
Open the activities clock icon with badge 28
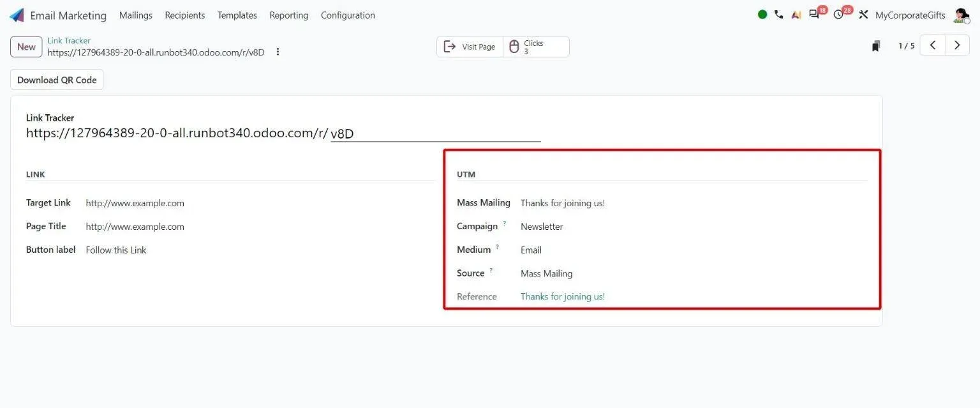tap(838, 15)
